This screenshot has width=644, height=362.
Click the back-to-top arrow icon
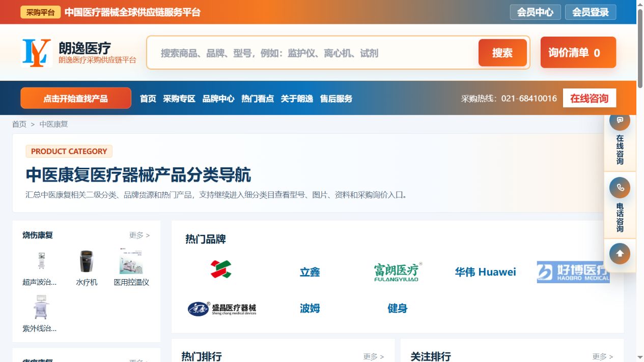[x=620, y=253]
